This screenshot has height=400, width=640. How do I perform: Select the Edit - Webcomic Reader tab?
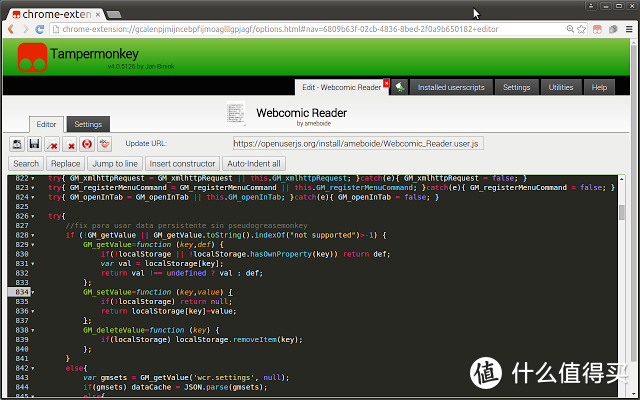341,87
